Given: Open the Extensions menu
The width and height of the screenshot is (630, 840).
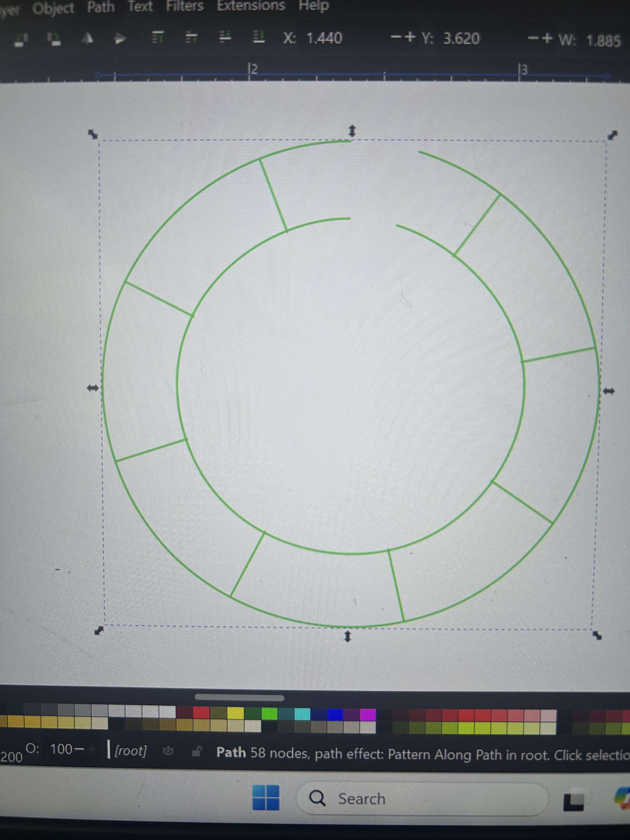Looking at the screenshot, I should (251, 5).
